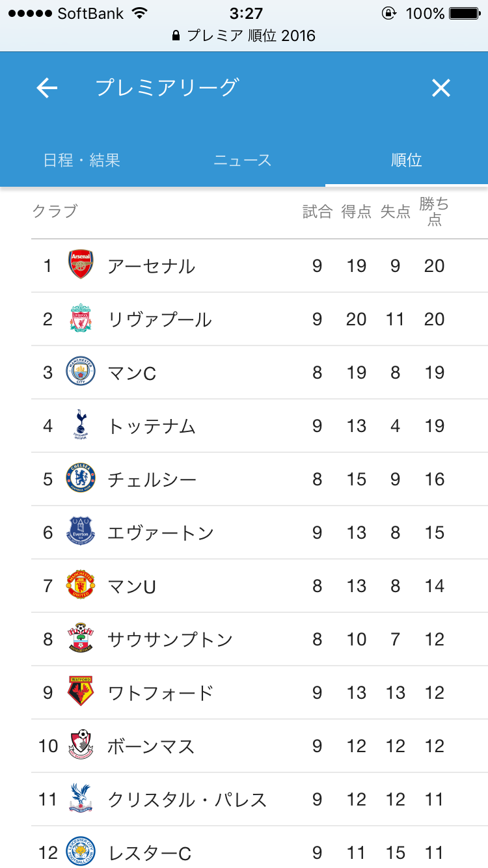
Task: Select the クリスタル・パレス team name
Action: [x=187, y=800]
